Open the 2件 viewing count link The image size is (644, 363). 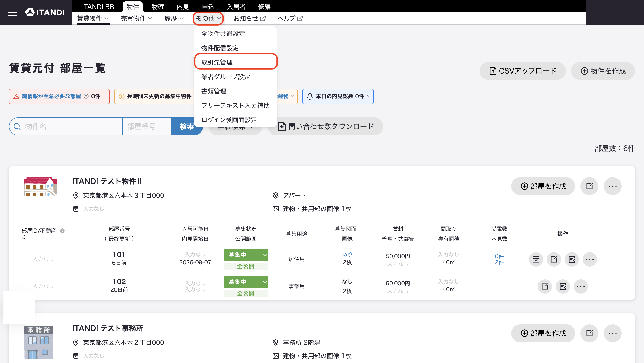499,263
